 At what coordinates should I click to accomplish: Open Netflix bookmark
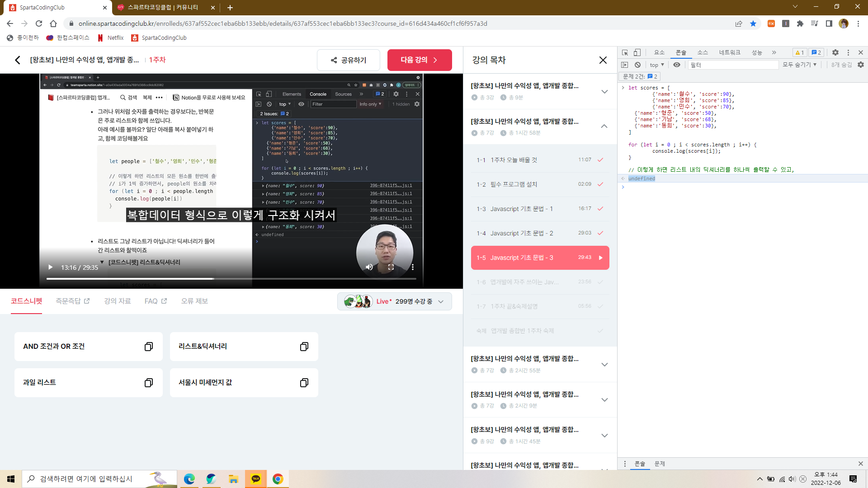[x=111, y=38]
